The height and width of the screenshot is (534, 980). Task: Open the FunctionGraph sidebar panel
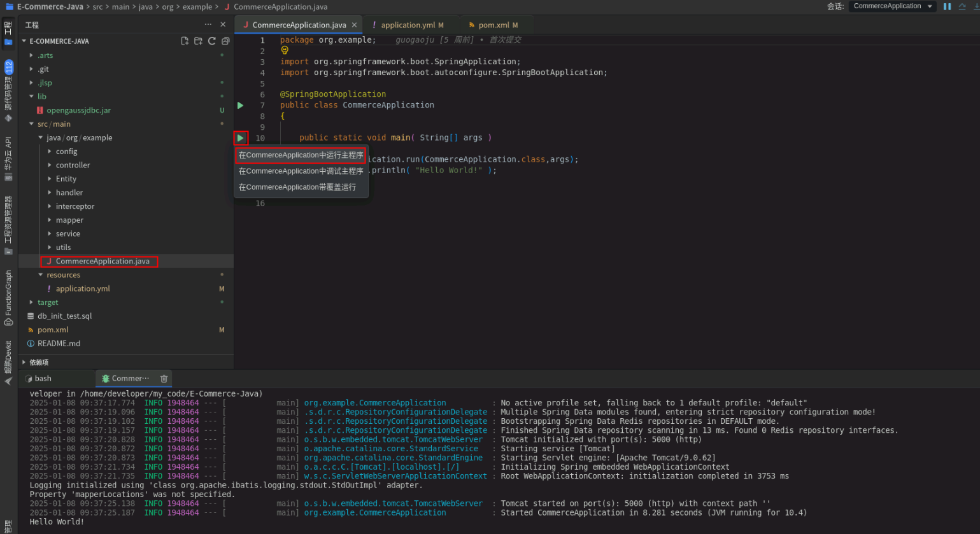(x=8, y=298)
